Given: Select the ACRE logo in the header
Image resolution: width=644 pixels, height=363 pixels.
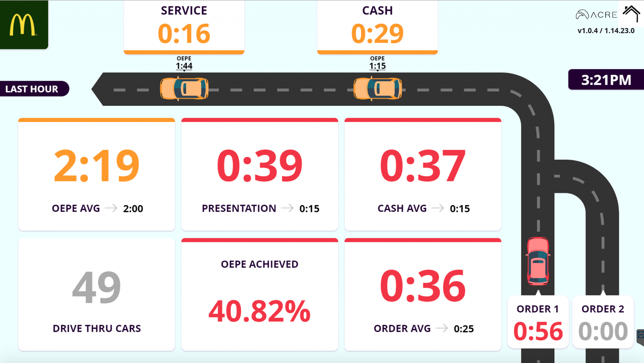Looking at the screenshot, I should pos(596,14).
